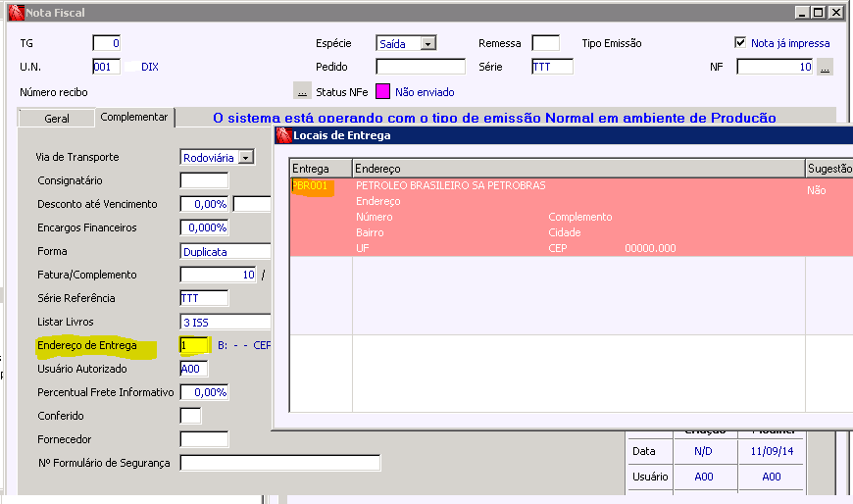Select the Complementar tab
This screenshot has height=504, width=853.
[133, 117]
